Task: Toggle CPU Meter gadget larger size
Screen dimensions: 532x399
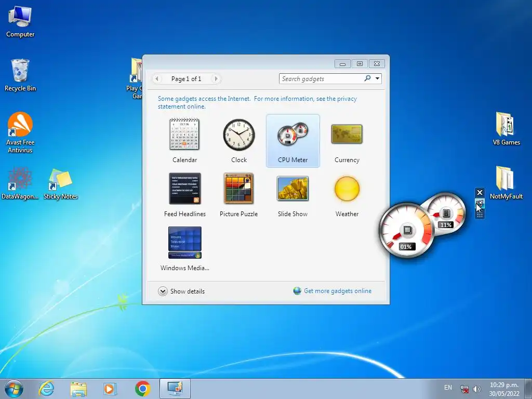Action: point(480,204)
